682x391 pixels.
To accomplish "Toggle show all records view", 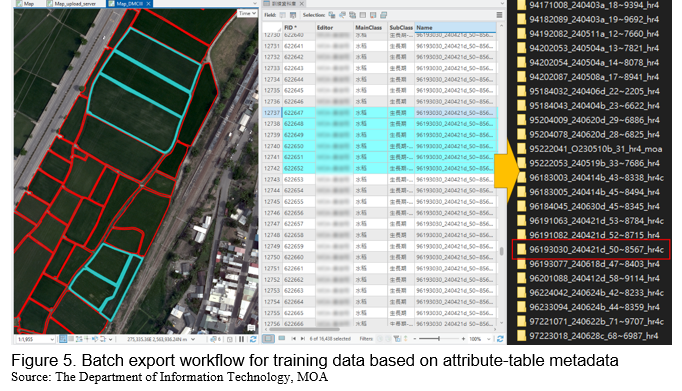I will pos(268,338).
